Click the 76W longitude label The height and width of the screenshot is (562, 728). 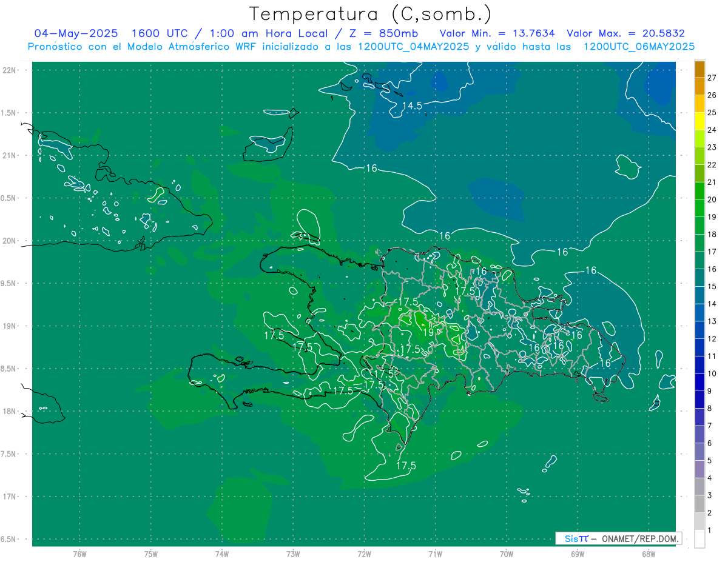[79, 554]
